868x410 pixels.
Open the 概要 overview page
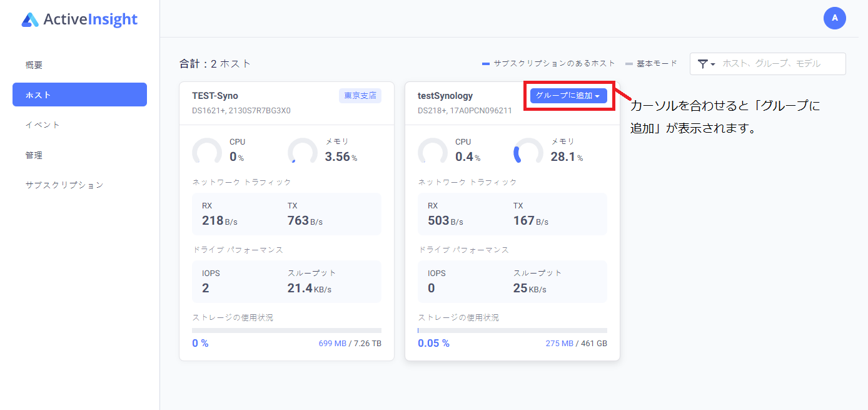coord(34,65)
